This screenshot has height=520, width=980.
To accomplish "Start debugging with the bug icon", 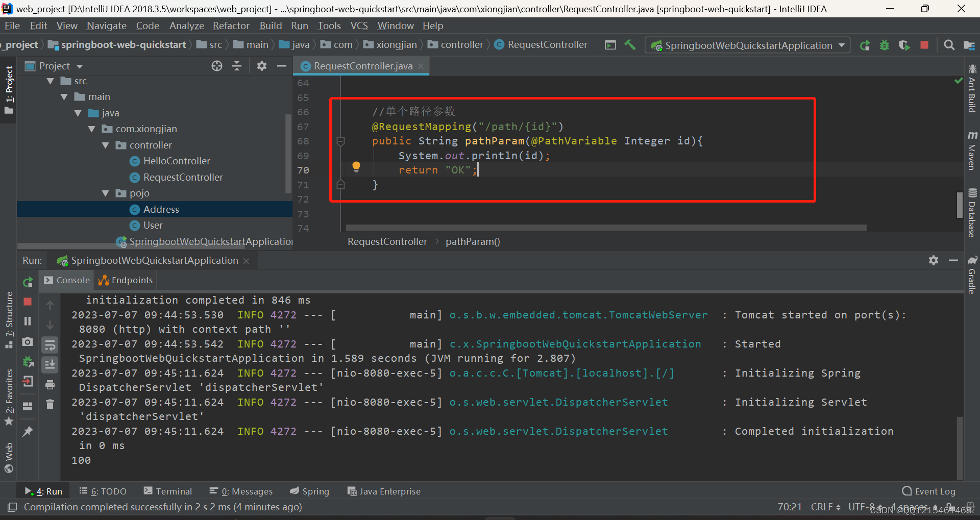I will [885, 45].
